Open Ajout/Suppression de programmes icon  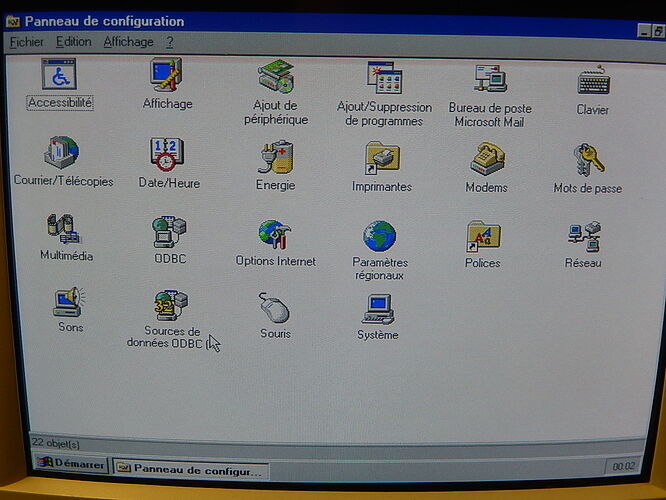coord(385,78)
